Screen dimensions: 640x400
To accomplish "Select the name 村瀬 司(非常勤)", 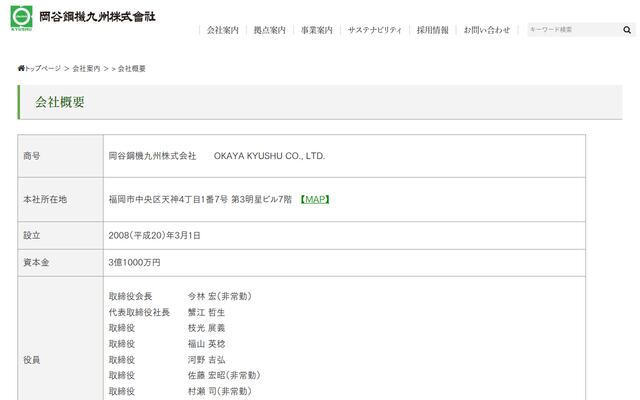I will tap(220, 391).
